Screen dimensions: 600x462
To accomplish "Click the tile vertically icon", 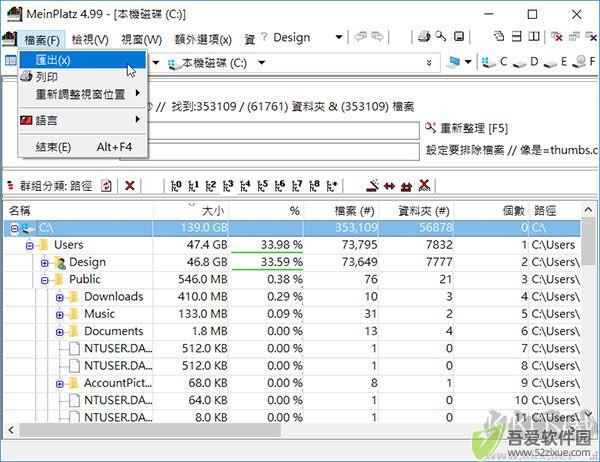I will pyautogui.click(x=534, y=36).
